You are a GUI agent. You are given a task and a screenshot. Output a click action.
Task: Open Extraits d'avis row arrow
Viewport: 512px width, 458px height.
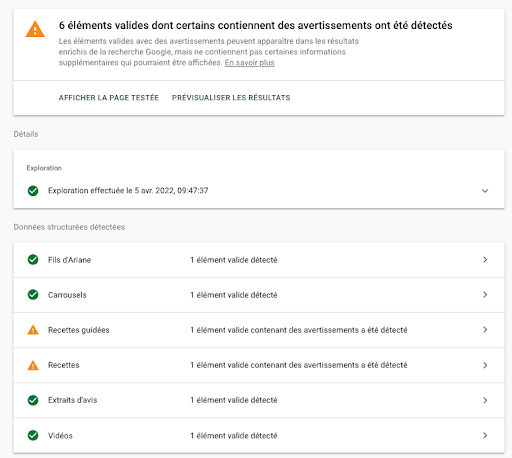485,400
